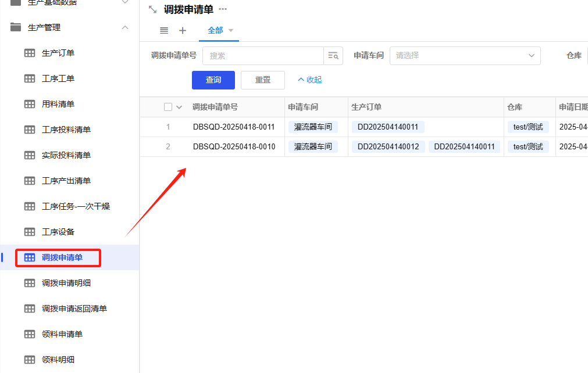The width and height of the screenshot is (588, 373).
Task: Open the advanced search icon beside 调拨申请单号
Action: click(333, 55)
